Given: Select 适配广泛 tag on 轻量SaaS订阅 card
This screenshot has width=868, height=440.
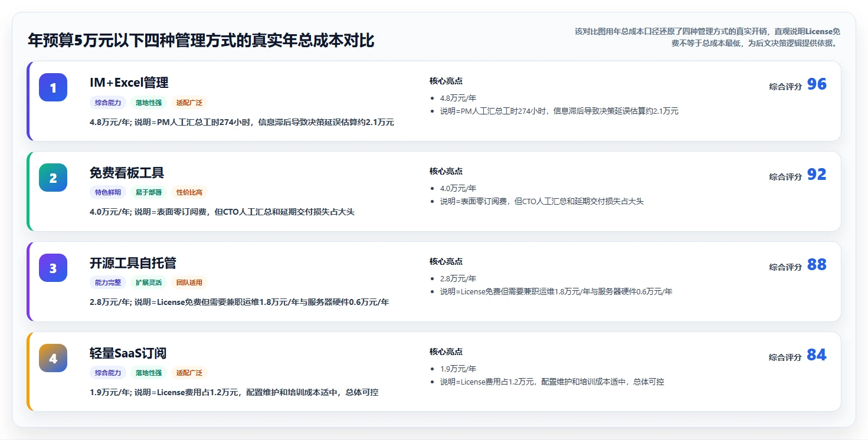Looking at the screenshot, I should [x=189, y=373].
